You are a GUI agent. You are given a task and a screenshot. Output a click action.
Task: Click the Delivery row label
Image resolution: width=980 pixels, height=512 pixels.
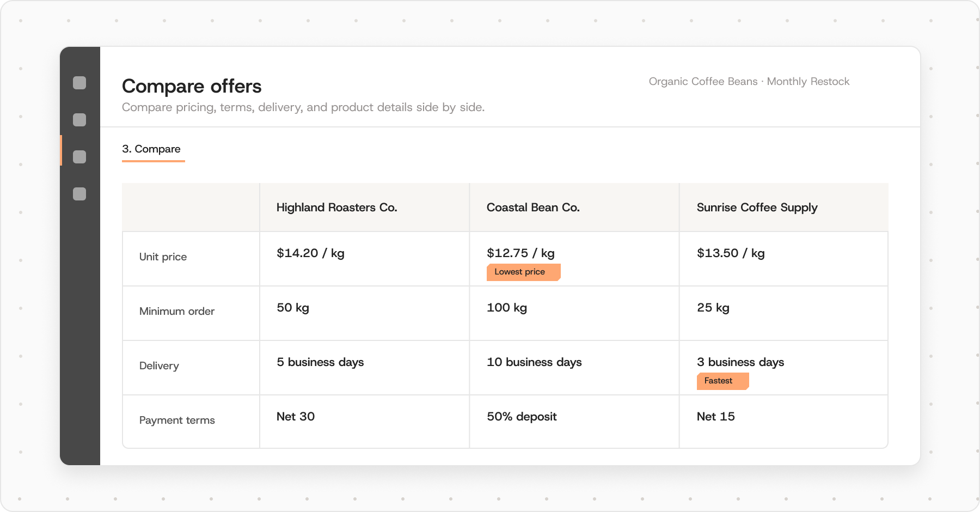pos(159,366)
